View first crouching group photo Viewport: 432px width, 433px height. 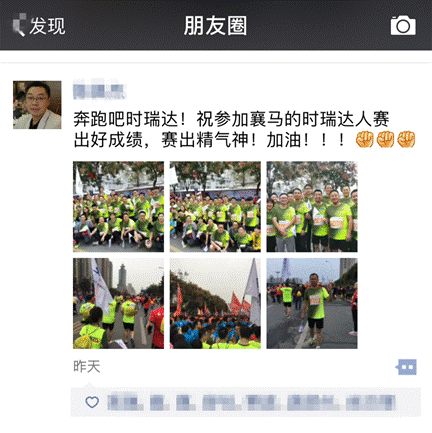coord(118,206)
